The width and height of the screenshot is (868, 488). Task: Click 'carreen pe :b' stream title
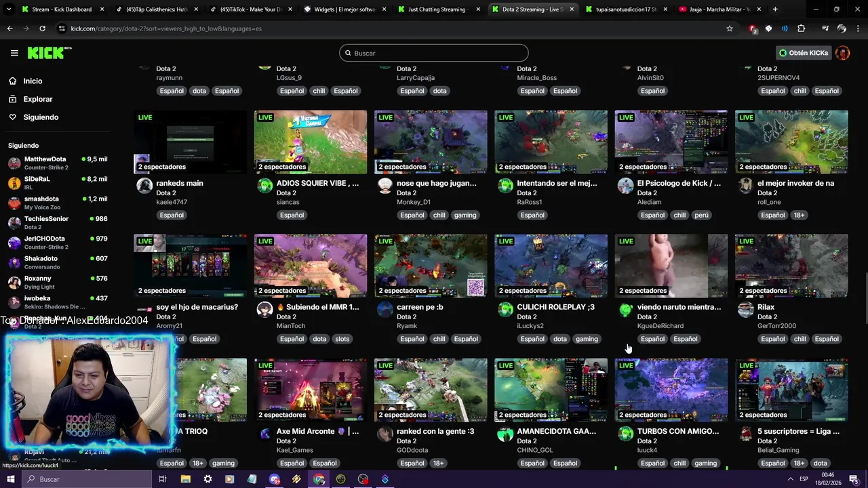pos(420,307)
